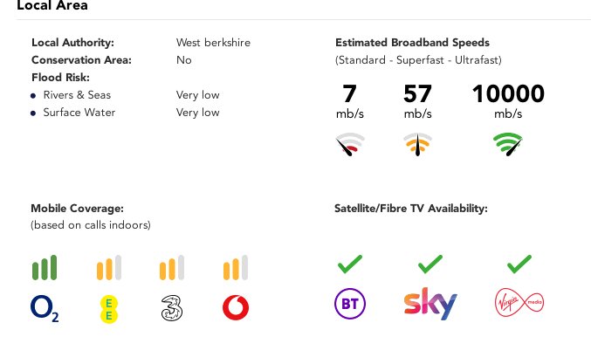Click the 10000 mb/s ultrafast value

(x=508, y=101)
